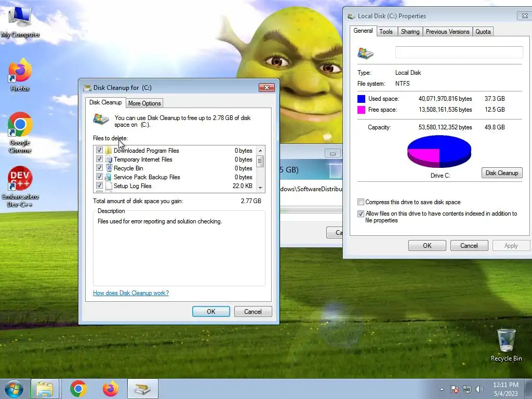Click OK in the Disk Cleanup dialog

tap(211, 312)
